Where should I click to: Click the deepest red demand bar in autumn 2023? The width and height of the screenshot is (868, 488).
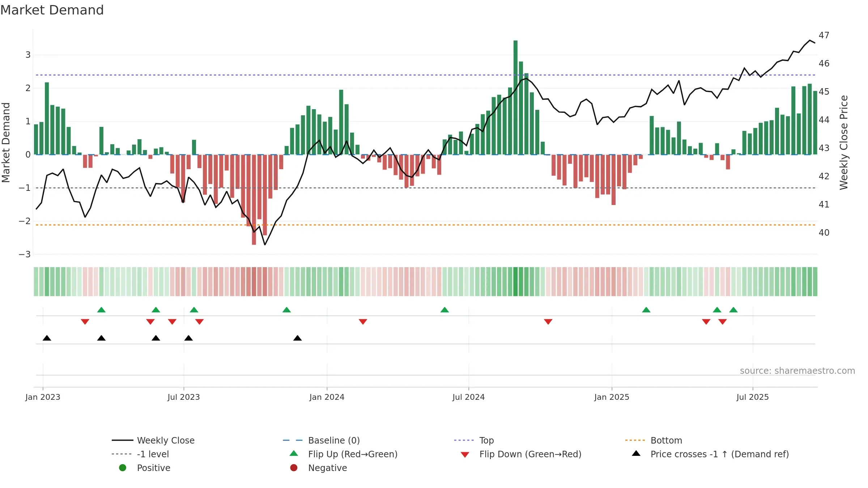pos(254,200)
